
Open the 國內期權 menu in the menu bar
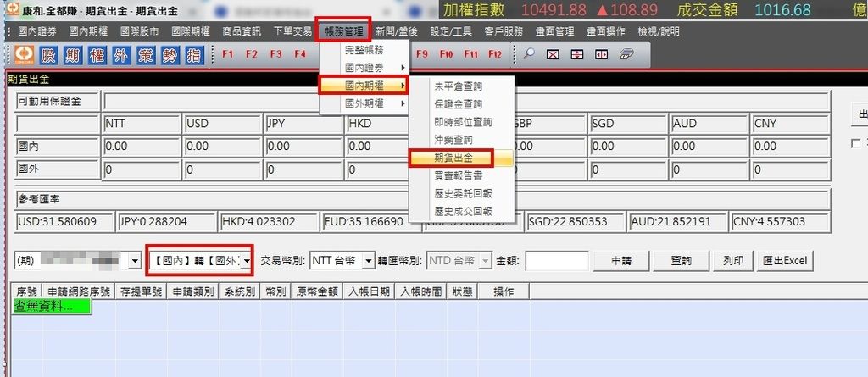coord(88,31)
